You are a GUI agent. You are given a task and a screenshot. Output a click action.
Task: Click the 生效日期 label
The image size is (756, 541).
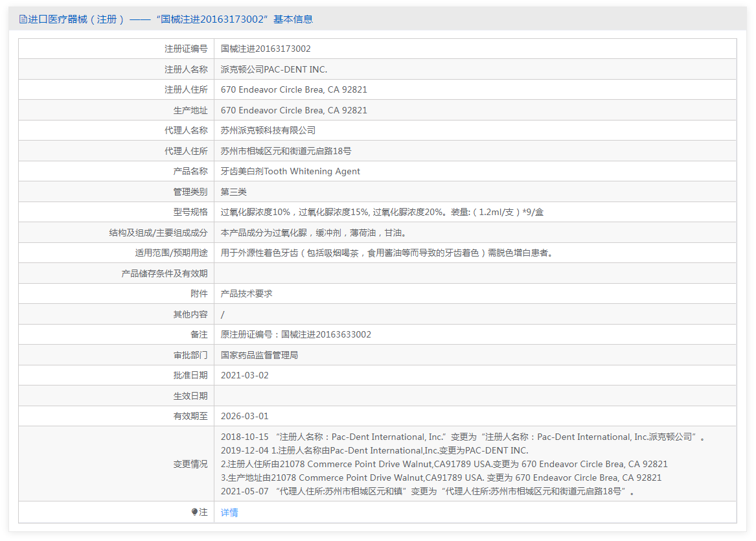click(x=190, y=396)
